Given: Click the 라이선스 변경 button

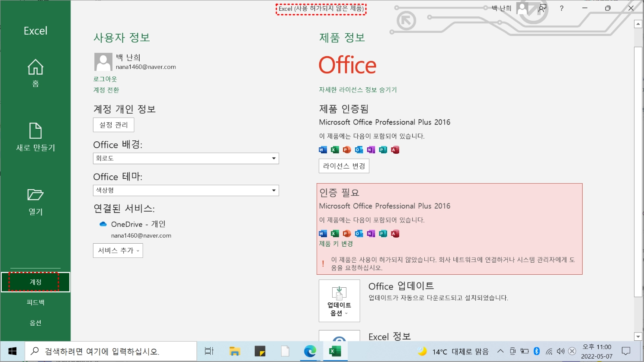Looking at the screenshot, I should 344,166.
